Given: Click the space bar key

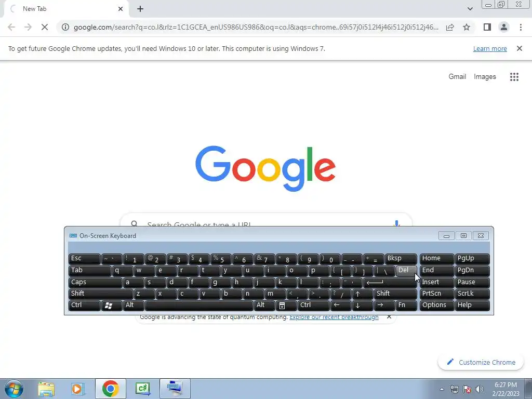Looking at the screenshot, I should pyautogui.click(x=199, y=305).
